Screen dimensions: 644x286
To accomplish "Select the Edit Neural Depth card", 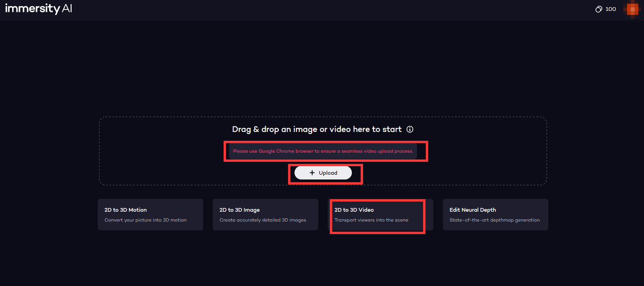I will [x=495, y=214].
